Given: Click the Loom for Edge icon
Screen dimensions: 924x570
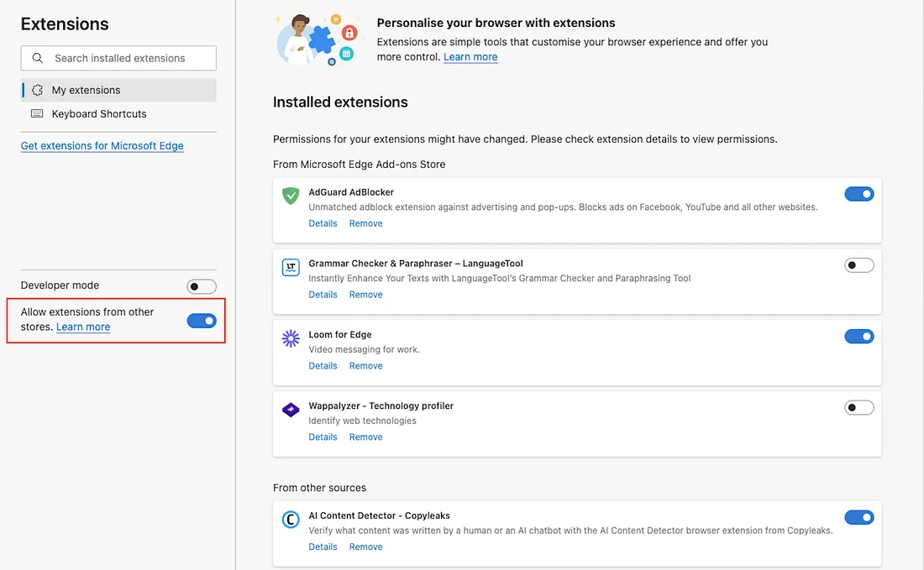Looking at the screenshot, I should pos(291,338).
